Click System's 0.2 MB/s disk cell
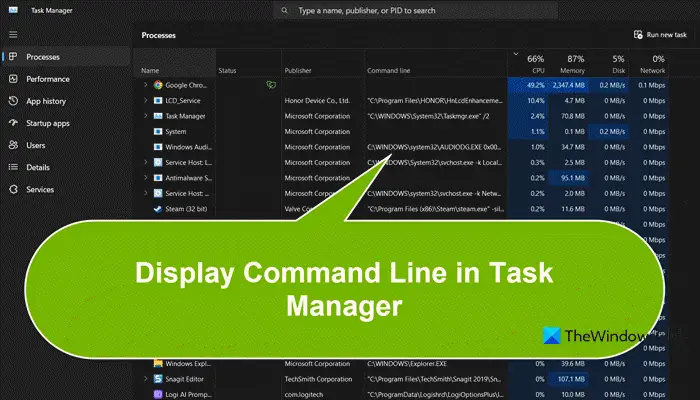Image resolution: width=700 pixels, height=400 pixels. (x=608, y=131)
